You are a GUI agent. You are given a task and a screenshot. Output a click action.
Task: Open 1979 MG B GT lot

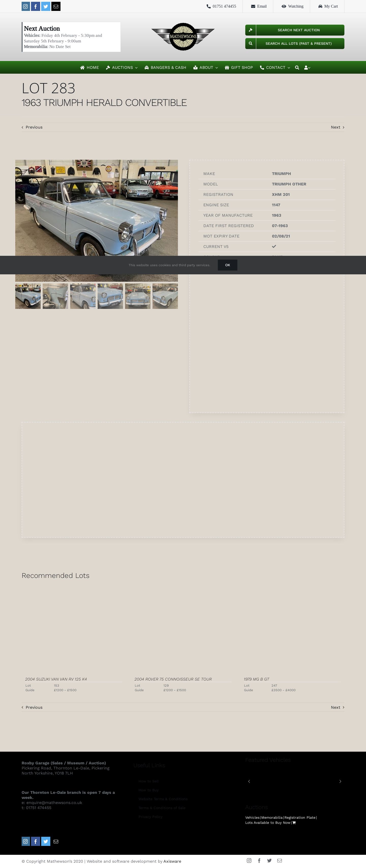pos(256,679)
